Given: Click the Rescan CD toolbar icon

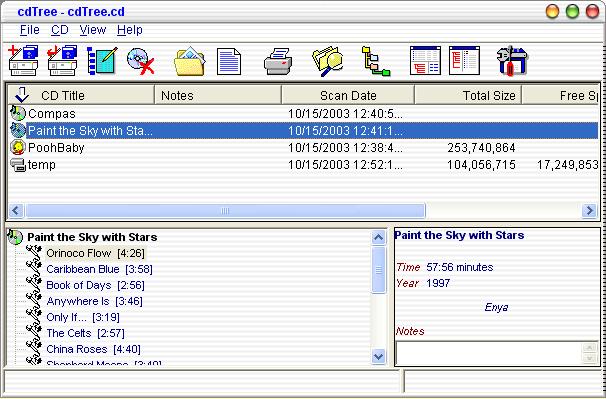Looking at the screenshot, I should [62, 61].
